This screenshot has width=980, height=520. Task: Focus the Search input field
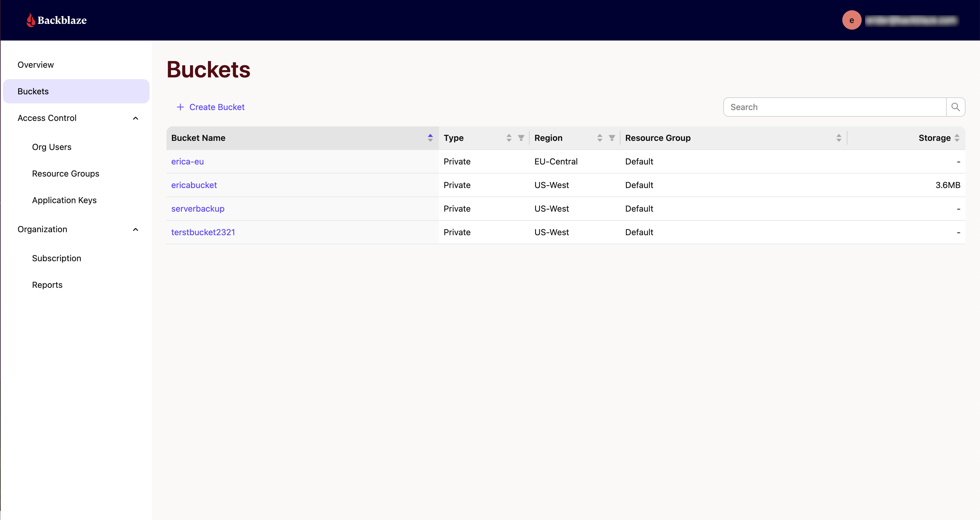coord(834,107)
